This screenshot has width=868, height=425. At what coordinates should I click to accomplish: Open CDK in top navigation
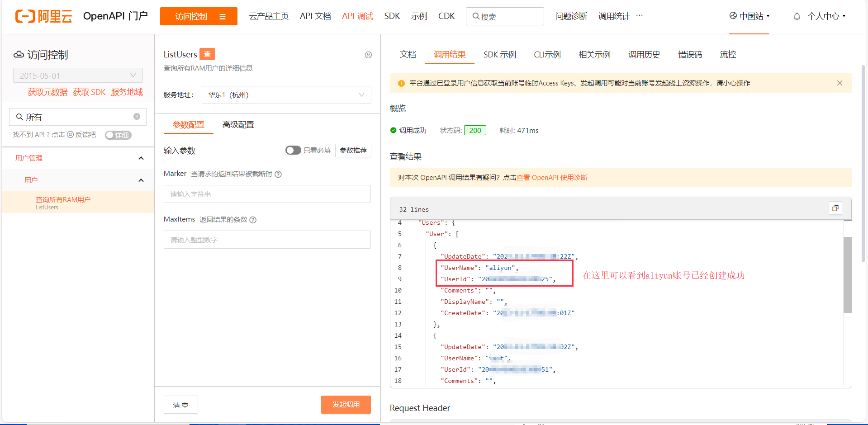point(446,16)
